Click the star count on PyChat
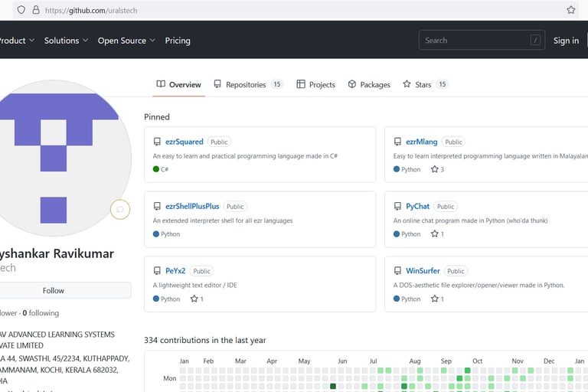The height and width of the screenshot is (392, 588). coord(438,234)
